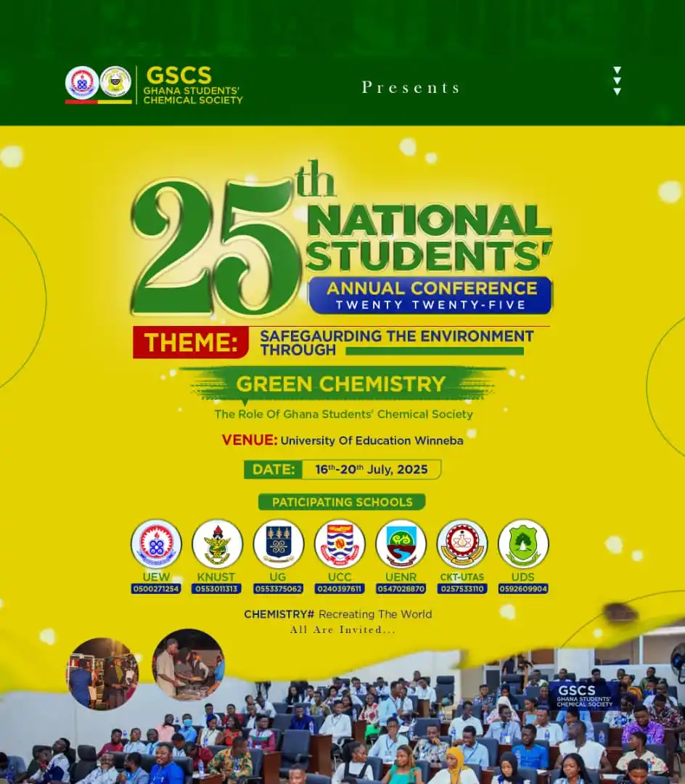
Task: Click the large green "25" numeral
Action: pos(216,248)
